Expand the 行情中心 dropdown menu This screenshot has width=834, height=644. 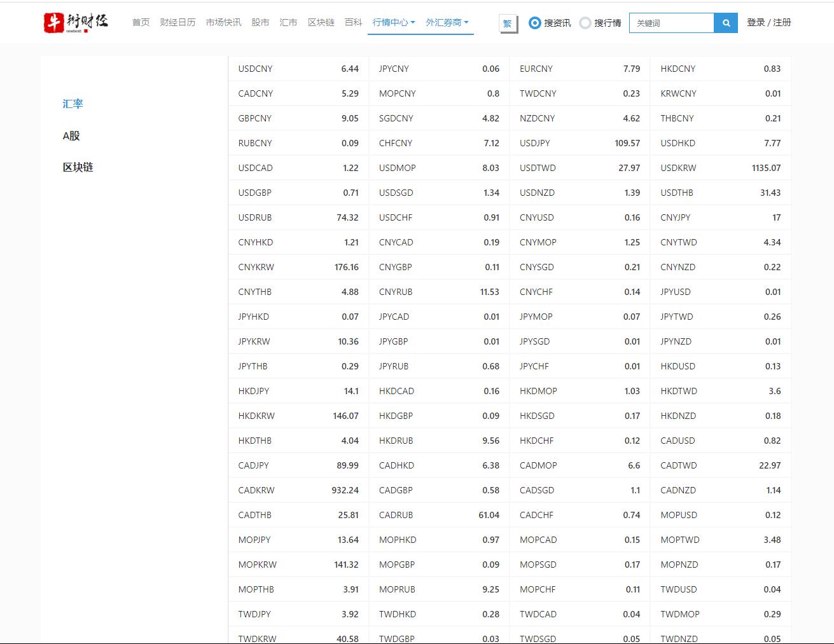[393, 22]
